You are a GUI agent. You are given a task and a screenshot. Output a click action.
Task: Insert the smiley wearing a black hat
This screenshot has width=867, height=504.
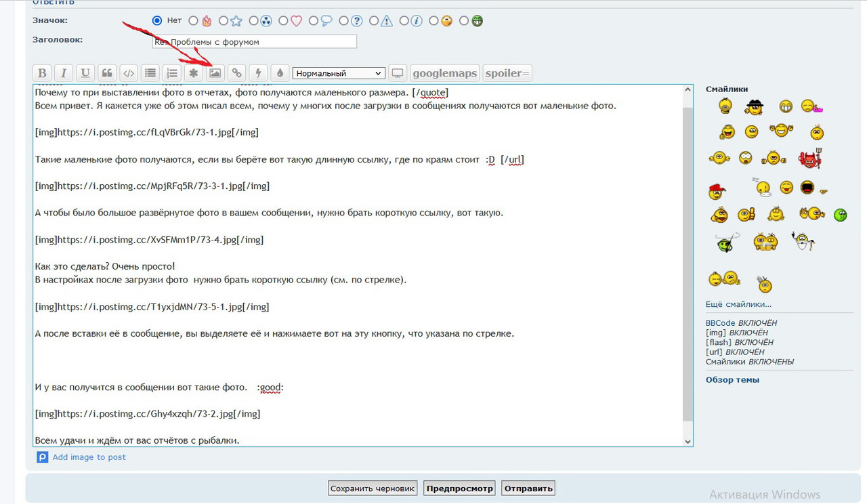(755, 107)
